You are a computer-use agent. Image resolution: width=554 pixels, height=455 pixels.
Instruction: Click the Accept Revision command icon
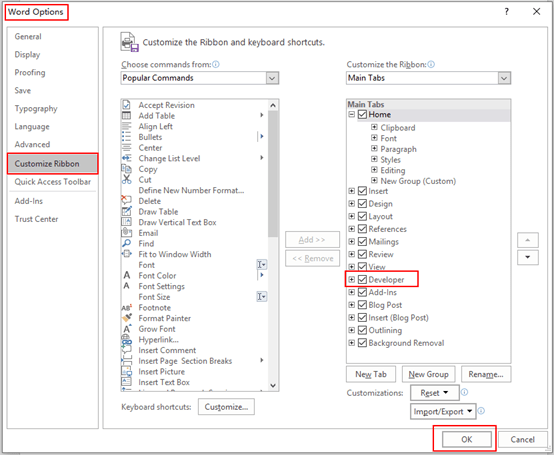point(126,105)
